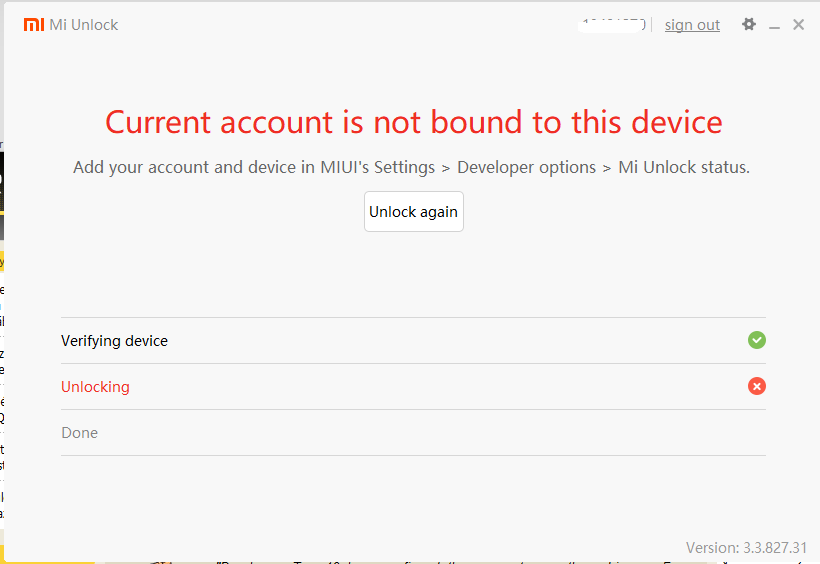Click the masked account ID next to sign out

[613, 25]
